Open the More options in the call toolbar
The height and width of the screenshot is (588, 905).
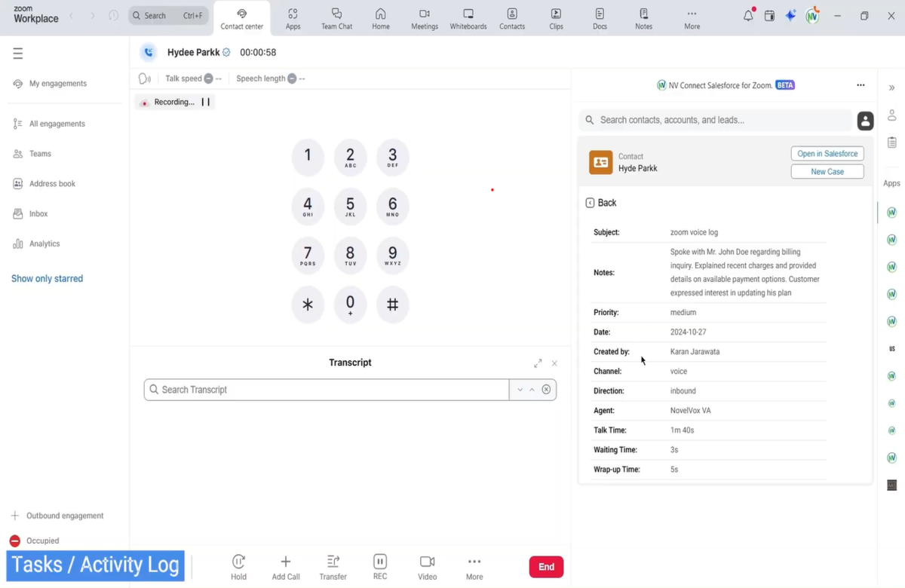click(x=474, y=562)
